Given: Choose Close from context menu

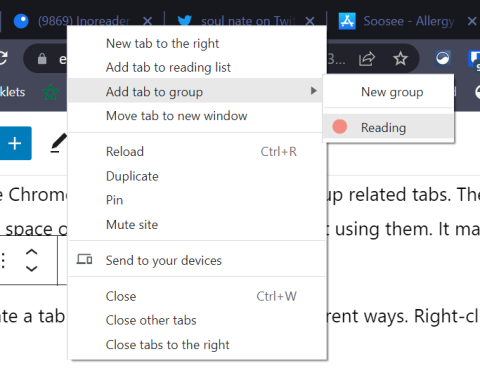Looking at the screenshot, I should click(197, 296).
